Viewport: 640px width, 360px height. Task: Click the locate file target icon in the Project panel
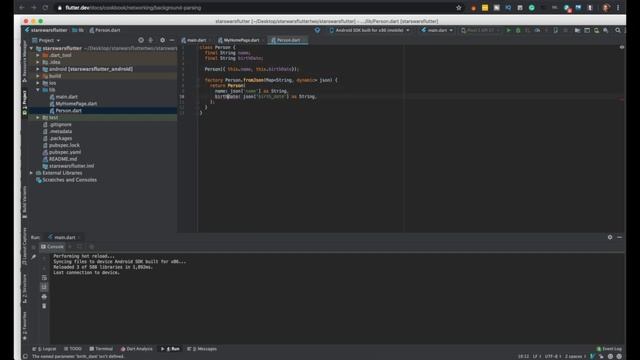tap(141, 40)
